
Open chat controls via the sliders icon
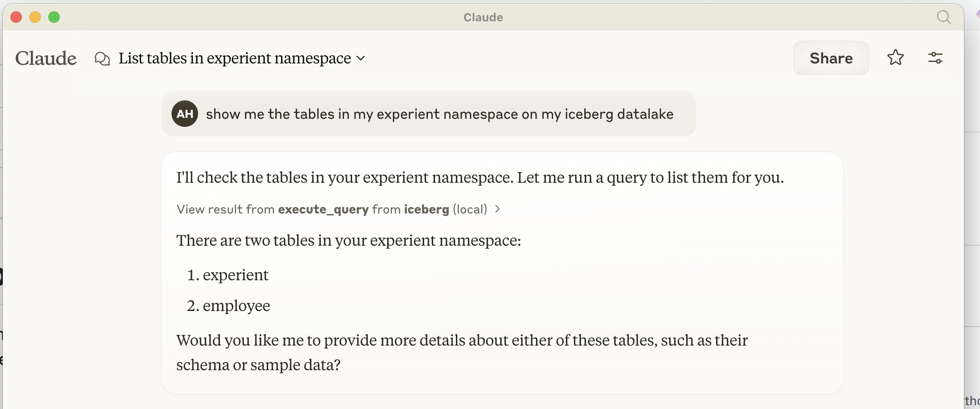pyautogui.click(x=935, y=58)
